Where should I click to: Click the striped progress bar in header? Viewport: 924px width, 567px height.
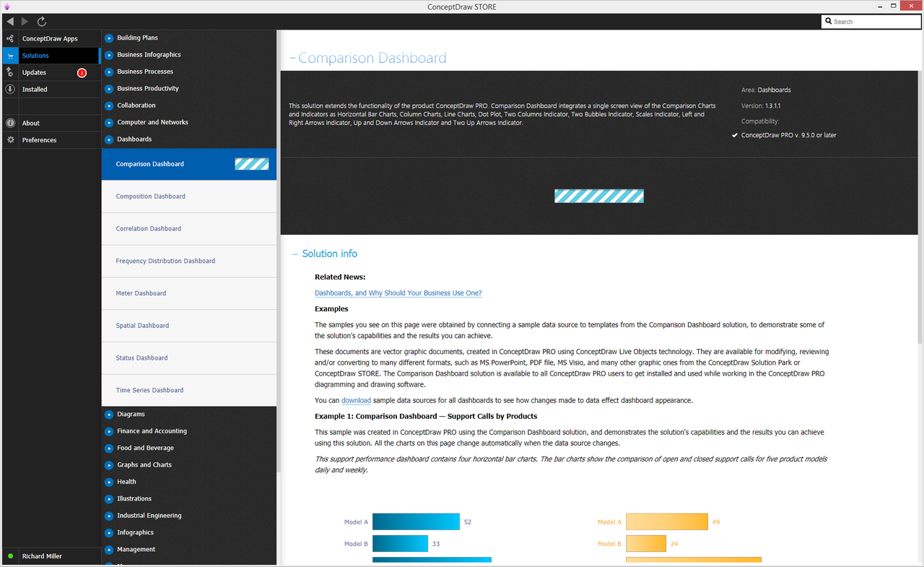599,196
